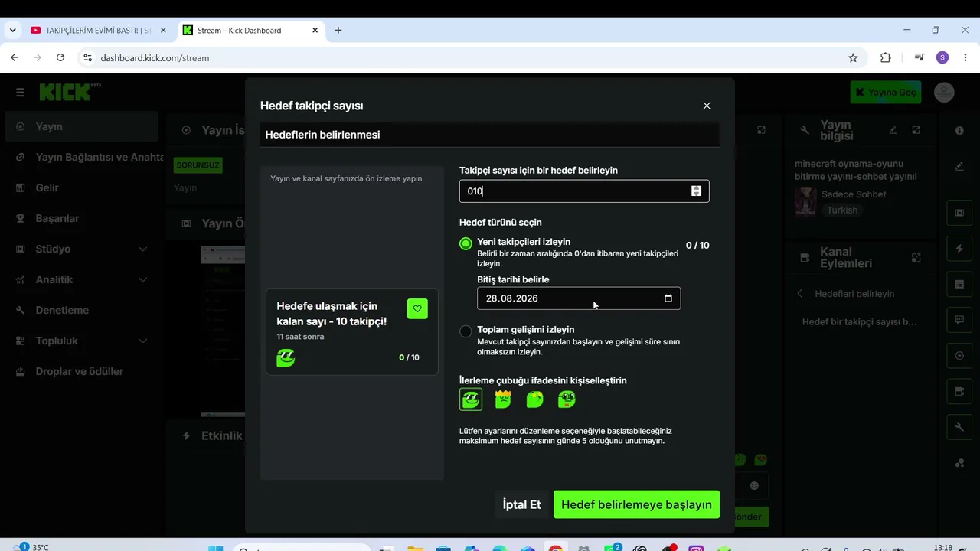
Task: Open Droplar ve ödüller sidebar item
Action: click(82, 371)
